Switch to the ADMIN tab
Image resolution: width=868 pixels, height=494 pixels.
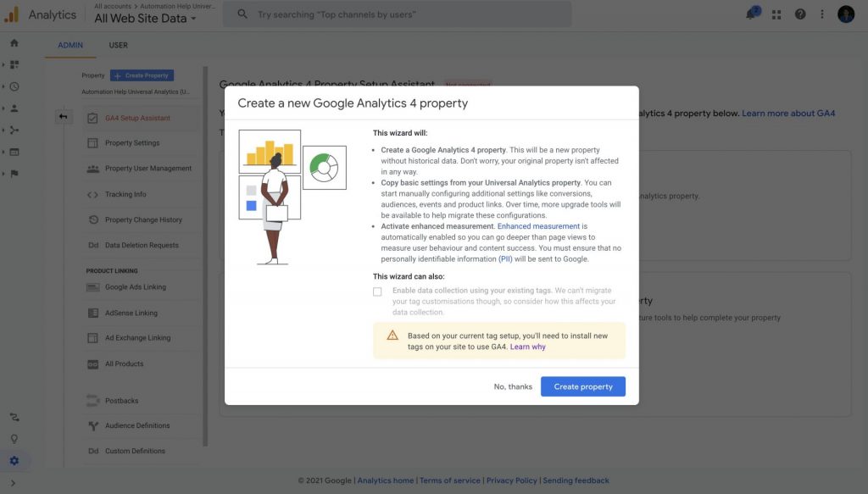pyautogui.click(x=70, y=46)
